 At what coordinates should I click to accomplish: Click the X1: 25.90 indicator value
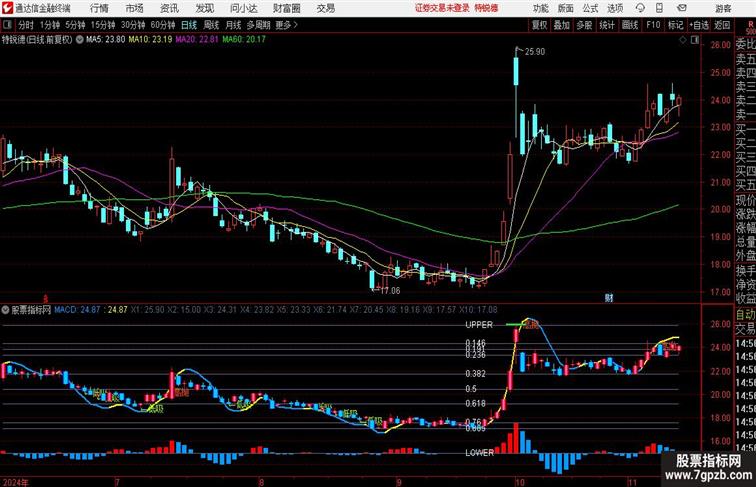[147, 310]
